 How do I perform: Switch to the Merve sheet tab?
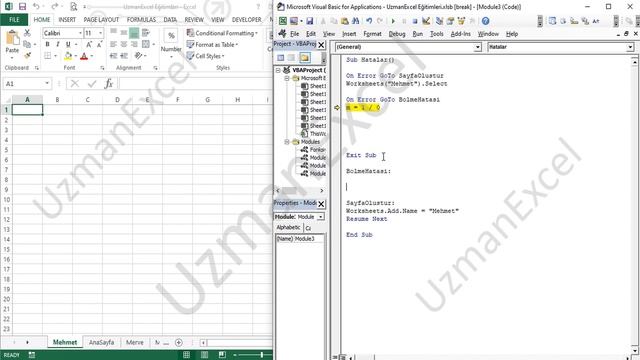[x=134, y=342]
